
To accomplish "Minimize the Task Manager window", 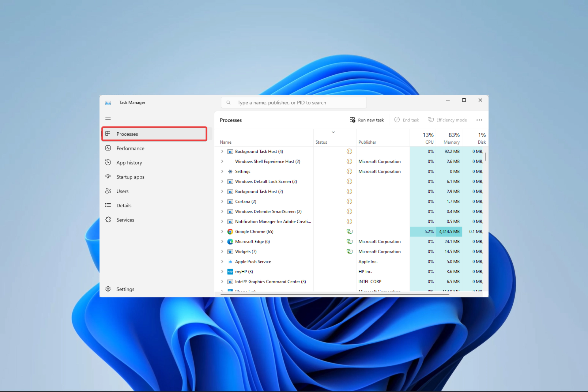I will [448, 100].
